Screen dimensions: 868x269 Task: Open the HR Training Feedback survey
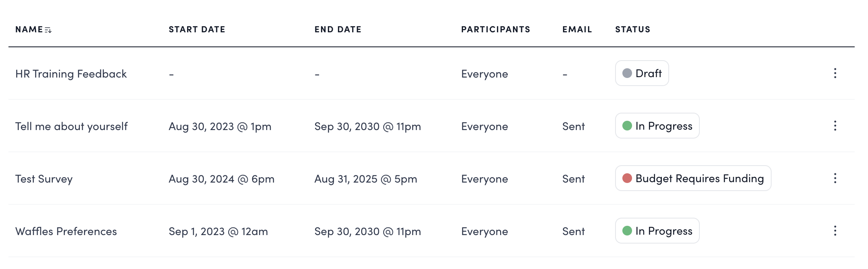tap(71, 74)
